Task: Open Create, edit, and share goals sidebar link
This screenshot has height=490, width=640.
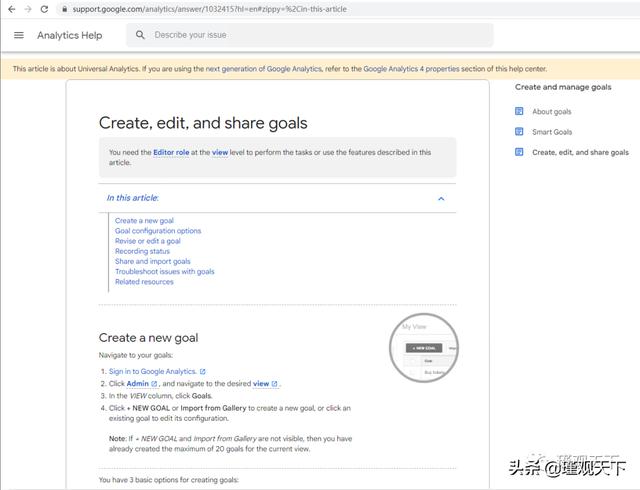Action: point(580,152)
